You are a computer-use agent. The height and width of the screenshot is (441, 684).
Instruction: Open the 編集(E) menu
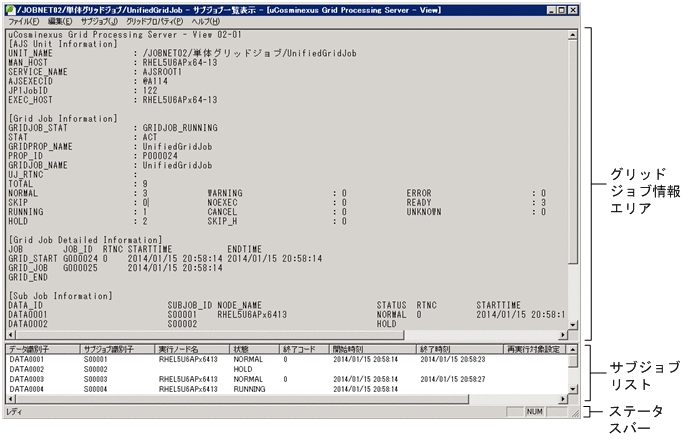[60, 21]
